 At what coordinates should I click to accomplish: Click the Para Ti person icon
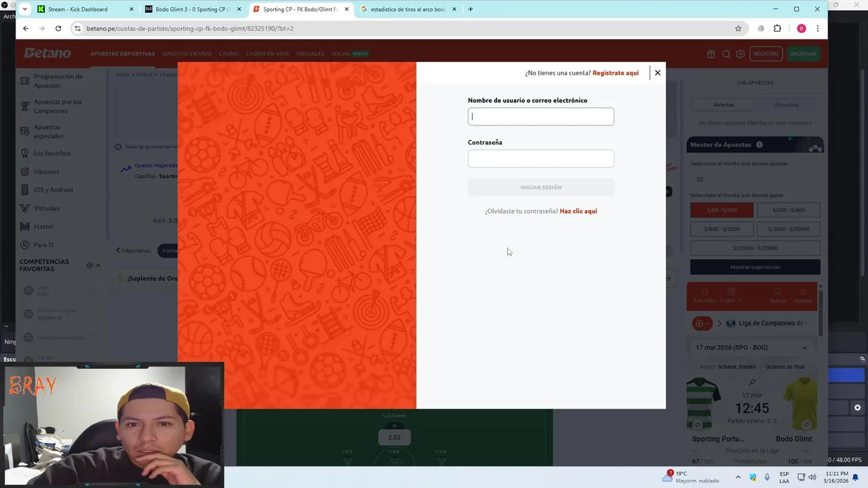[25, 245]
